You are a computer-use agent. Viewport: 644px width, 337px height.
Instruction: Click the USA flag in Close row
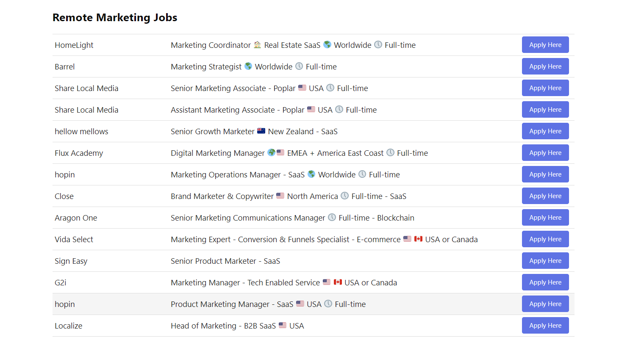[280, 196]
